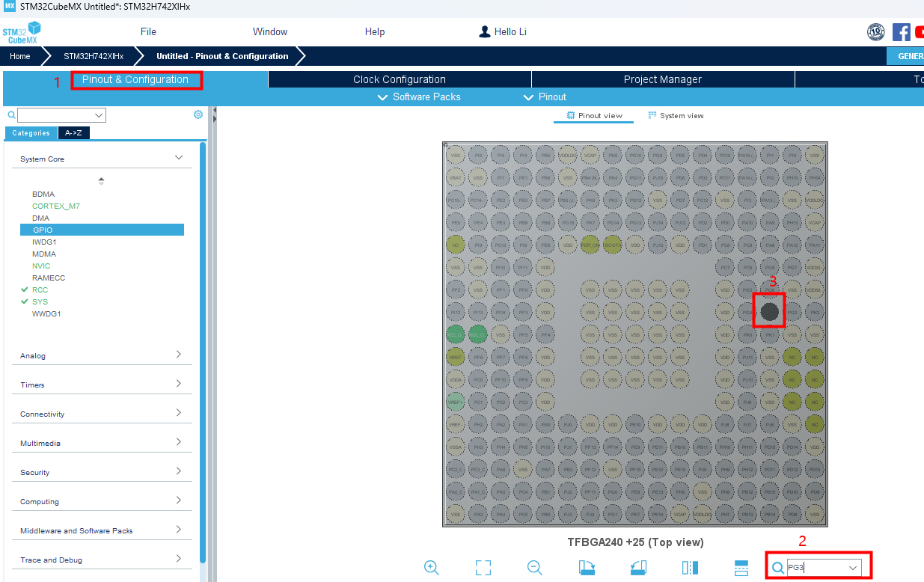The height and width of the screenshot is (582, 924).
Task: Open the File menu
Action: [x=148, y=31]
